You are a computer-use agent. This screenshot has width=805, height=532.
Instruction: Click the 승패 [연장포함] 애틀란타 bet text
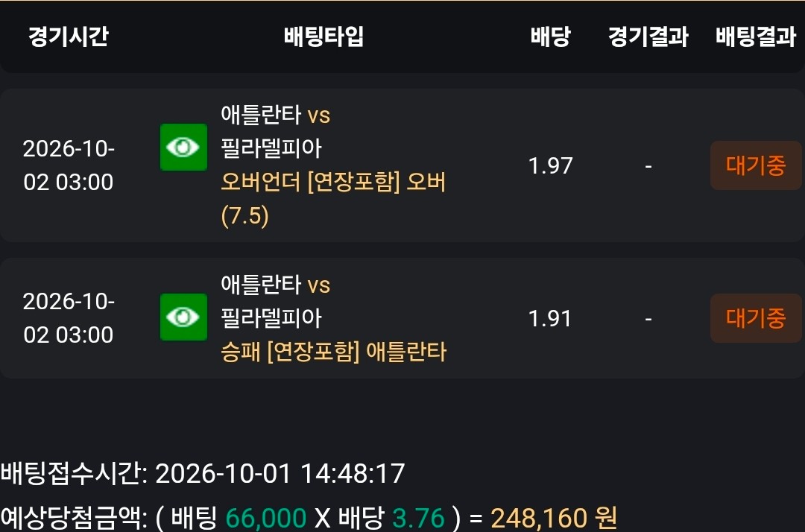[334, 352]
